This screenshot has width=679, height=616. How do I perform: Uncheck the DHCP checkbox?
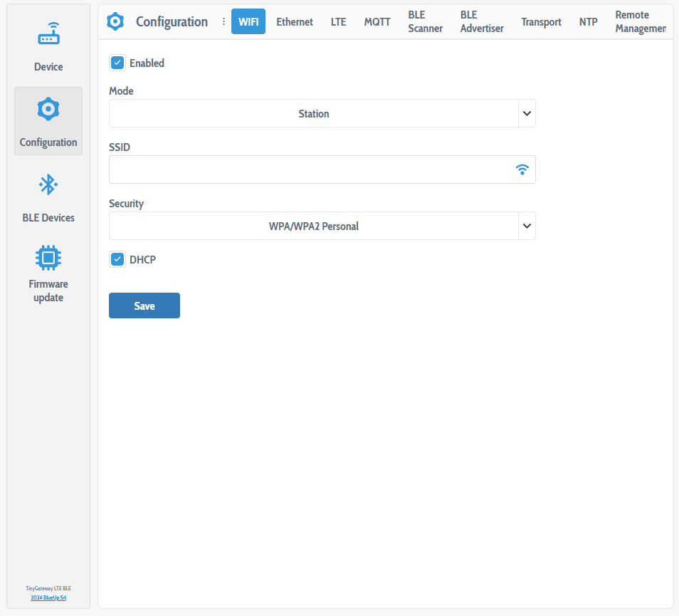click(x=117, y=259)
